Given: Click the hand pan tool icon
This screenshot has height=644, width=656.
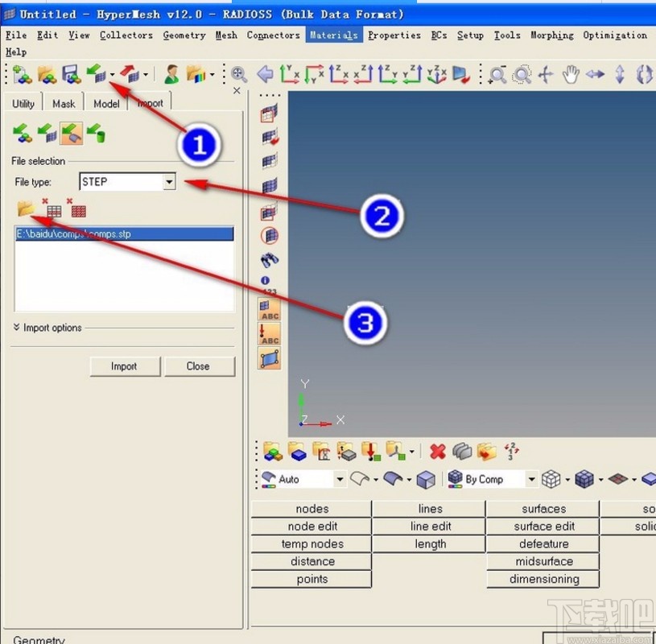Looking at the screenshot, I should [571, 75].
